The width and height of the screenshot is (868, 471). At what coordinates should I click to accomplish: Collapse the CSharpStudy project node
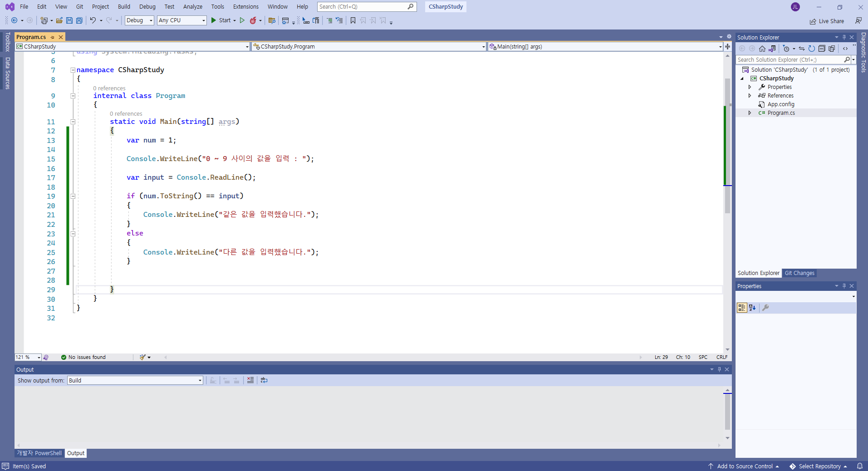click(x=742, y=78)
